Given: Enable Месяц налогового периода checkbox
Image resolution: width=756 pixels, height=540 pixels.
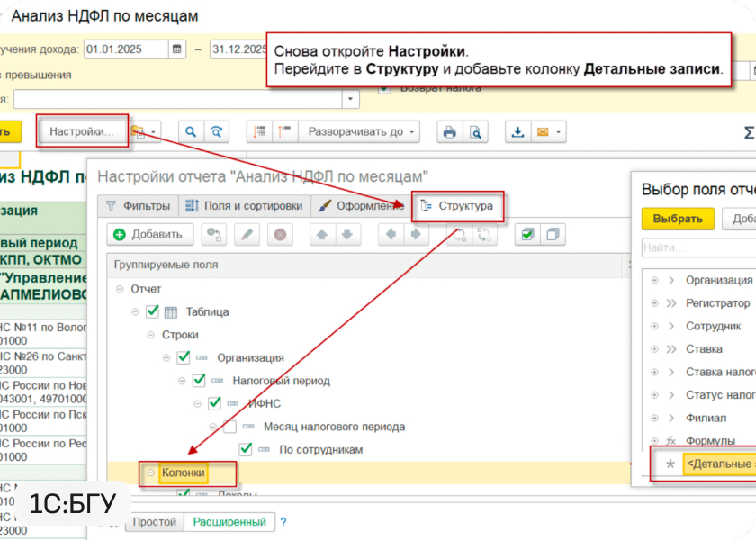Looking at the screenshot, I should tap(229, 427).
